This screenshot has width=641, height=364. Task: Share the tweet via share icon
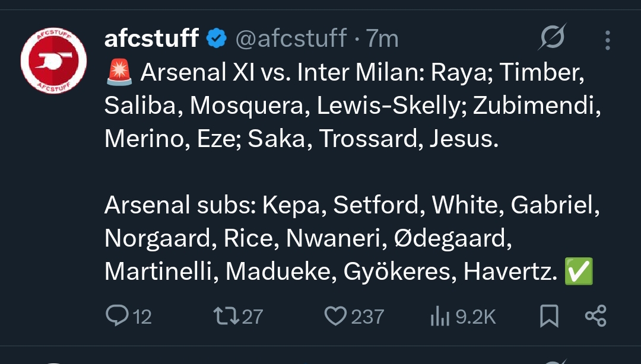coord(595,316)
